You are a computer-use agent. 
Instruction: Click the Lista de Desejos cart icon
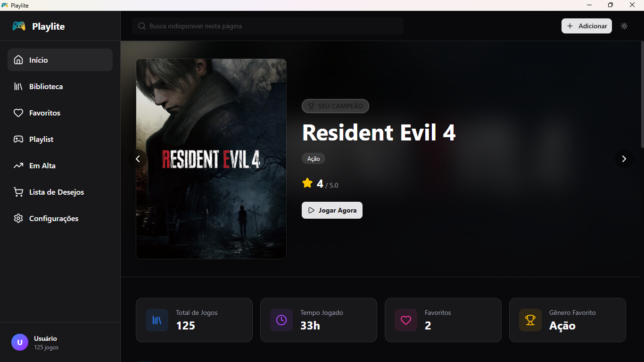pos(18,192)
